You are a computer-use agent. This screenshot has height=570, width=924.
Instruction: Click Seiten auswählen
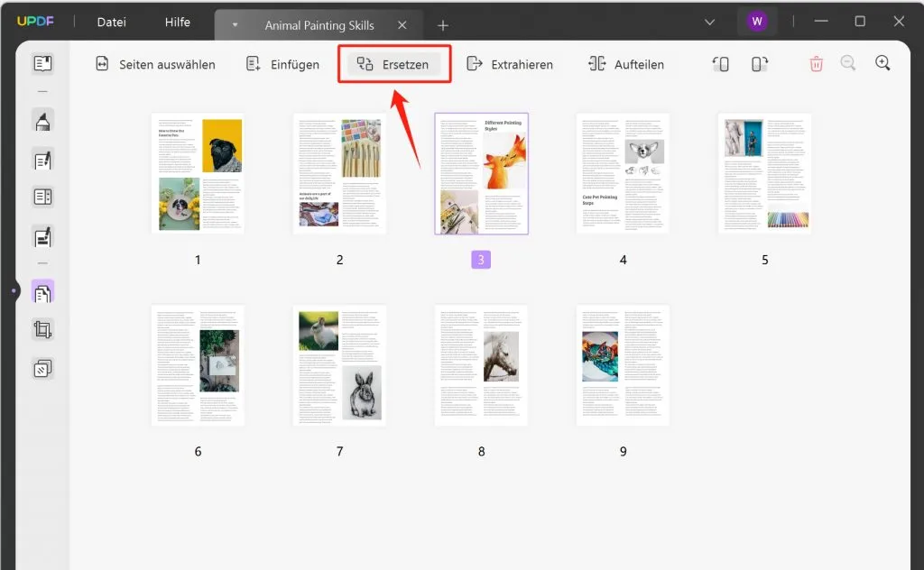click(x=154, y=64)
